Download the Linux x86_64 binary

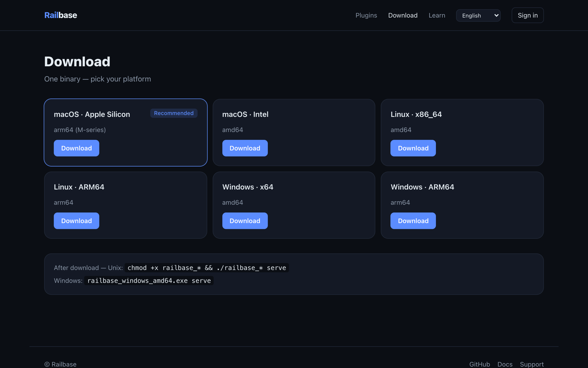(413, 148)
